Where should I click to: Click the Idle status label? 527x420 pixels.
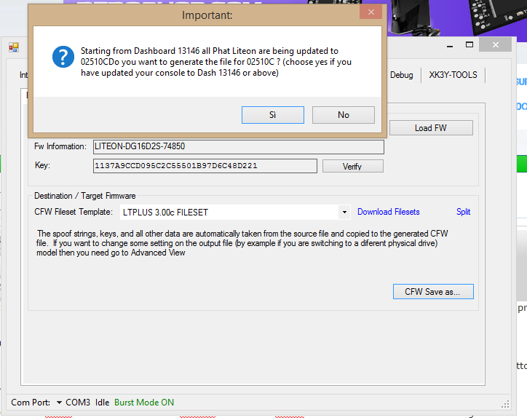point(102,403)
